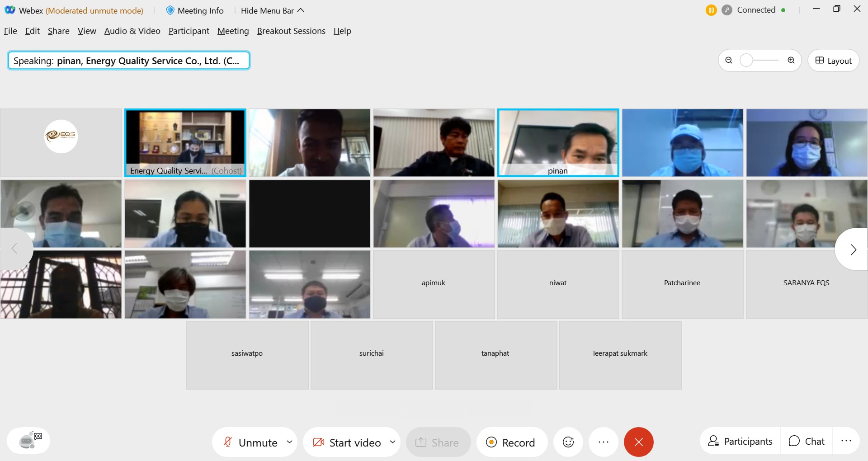This screenshot has height=461, width=868.
Task: Click Meeting Info shield button
Action: 195,10
